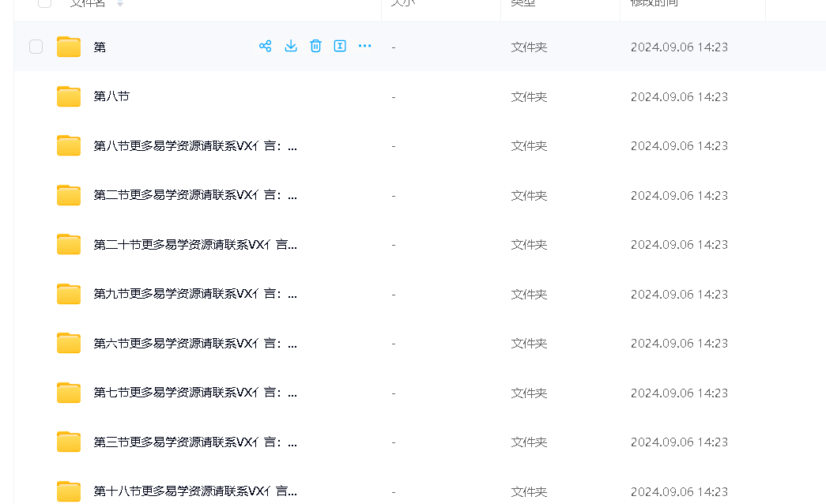
Task: Tick the checkbox for the 第 folder
Action: click(36, 47)
